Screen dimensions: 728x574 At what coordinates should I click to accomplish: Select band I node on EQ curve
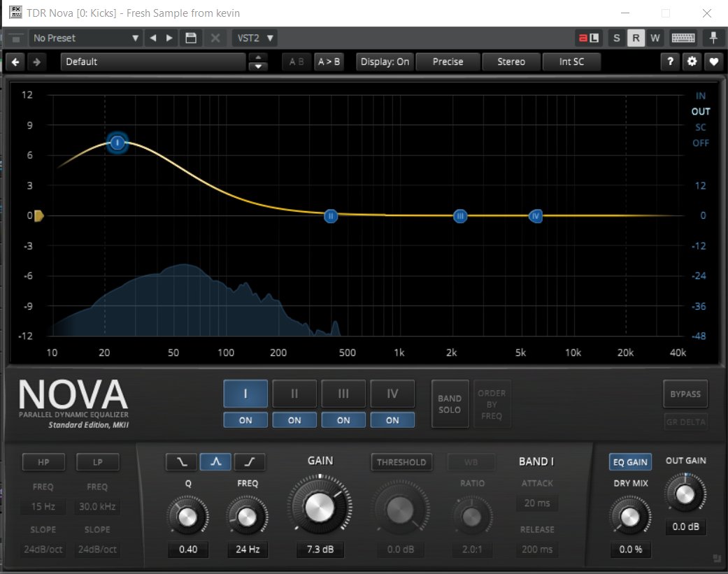pyautogui.click(x=117, y=143)
